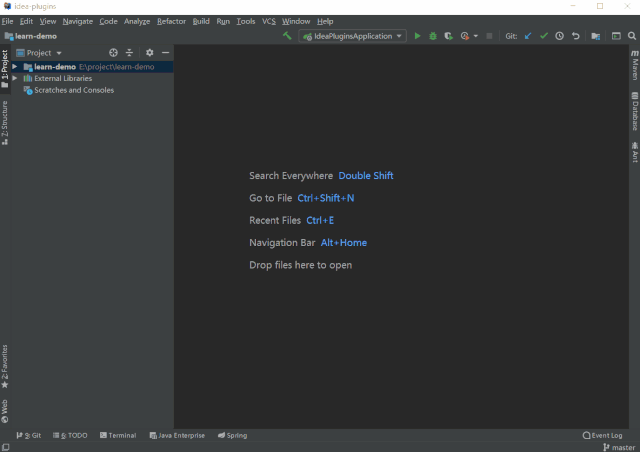Open Project panel gear settings
Image resolution: width=640 pixels, height=452 pixels.
(x=149, y=52)
